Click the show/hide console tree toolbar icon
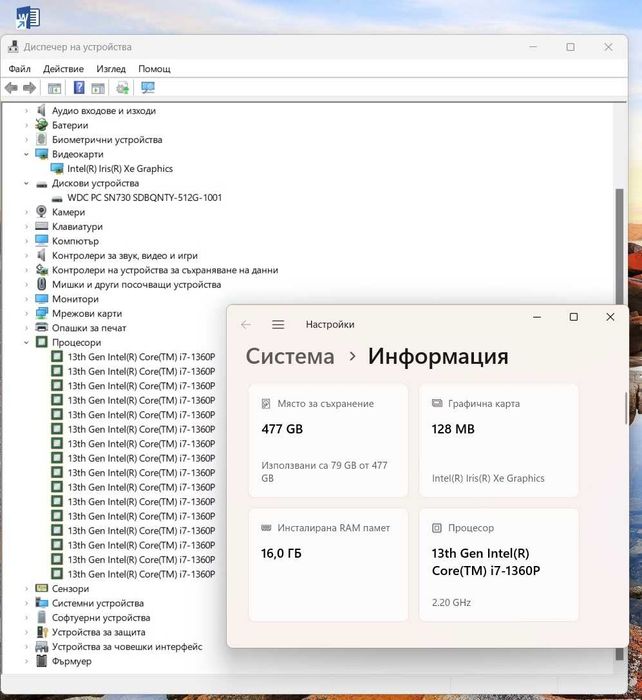The width and height of the screenshot is (642, 700). click(54, 88)
